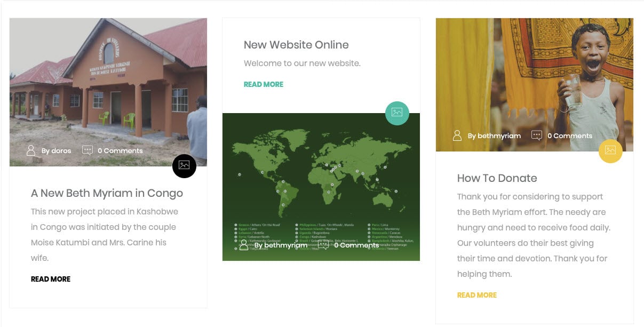Image resolution: width=644 pixels, height=327 pixels.
Task: Click the user icon on world map image
Action: click(x=244, y=245)
